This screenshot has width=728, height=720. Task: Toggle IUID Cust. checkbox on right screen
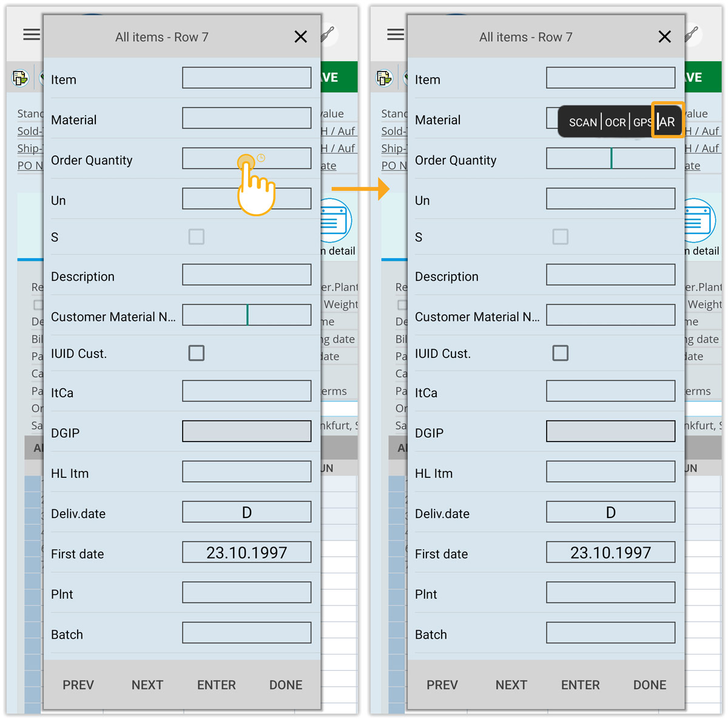(x=561, y=353)
